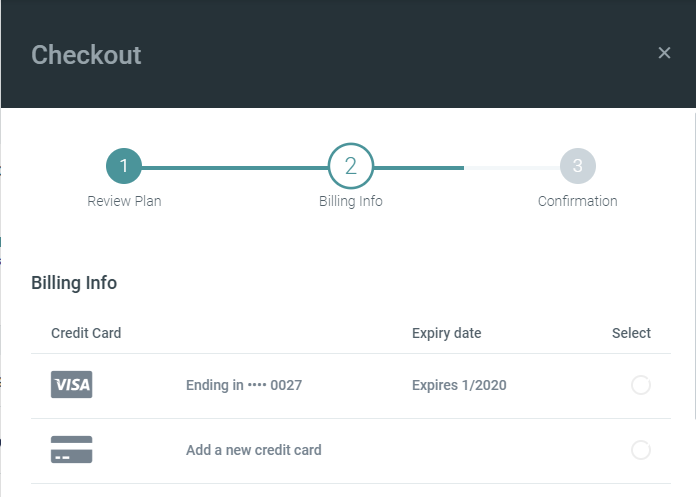Click the step 2 circle
This screenshot has width=696, height=497.
pos(350,166)
